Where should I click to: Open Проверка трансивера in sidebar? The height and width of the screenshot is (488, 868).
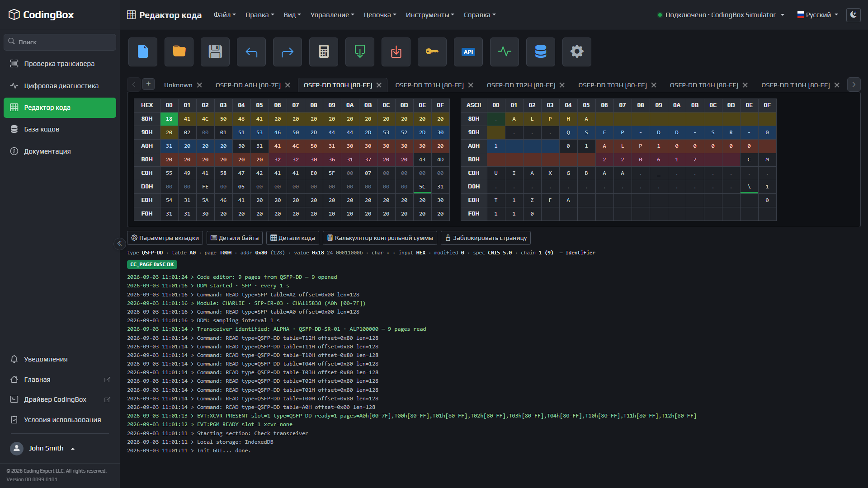point(60,64)
